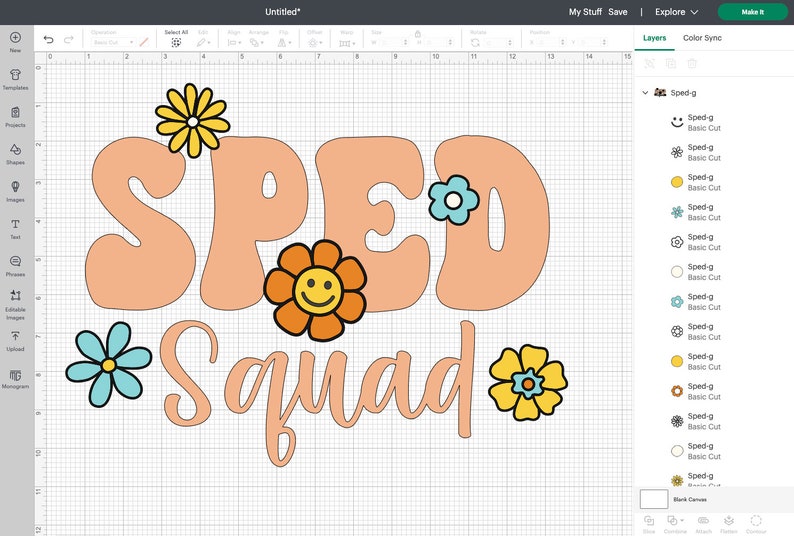Open the Projects panel
This screenshot has height=536, width=794.
pyautogui.click(x=15, y=117)
